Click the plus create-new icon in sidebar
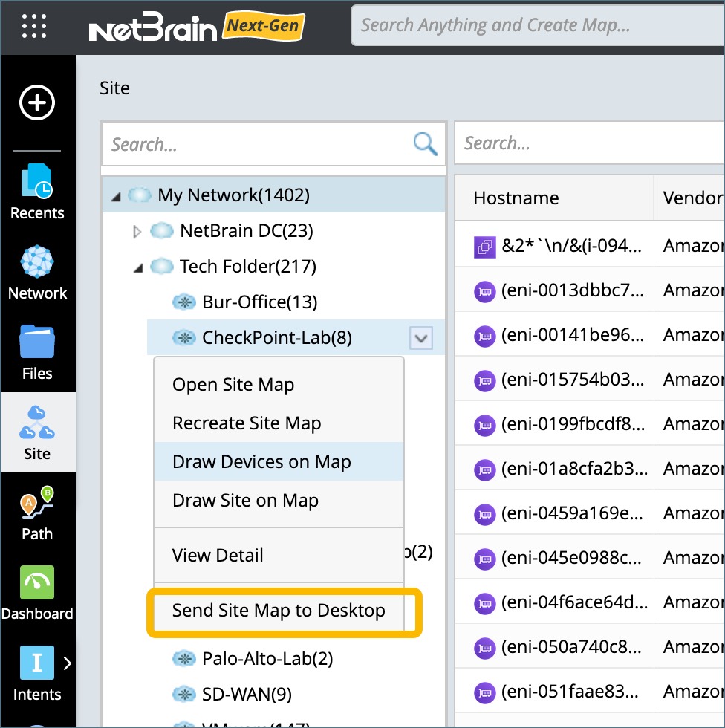The width and height of the screenshot is (725, 728). coord(37,103)
